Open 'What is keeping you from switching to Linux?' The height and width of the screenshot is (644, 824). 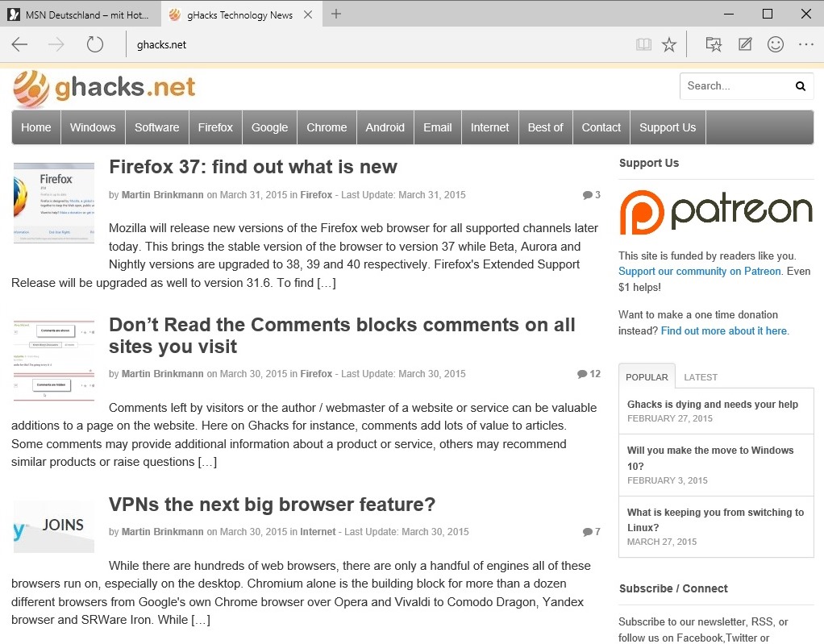pyautogui.click(x=716, y=520)
